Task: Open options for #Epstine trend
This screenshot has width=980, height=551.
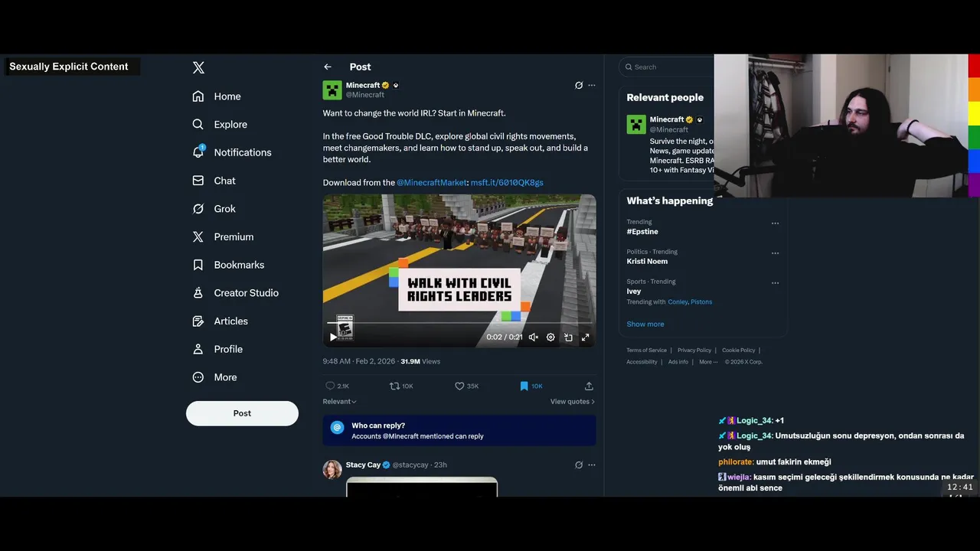Action: point(775,223)
